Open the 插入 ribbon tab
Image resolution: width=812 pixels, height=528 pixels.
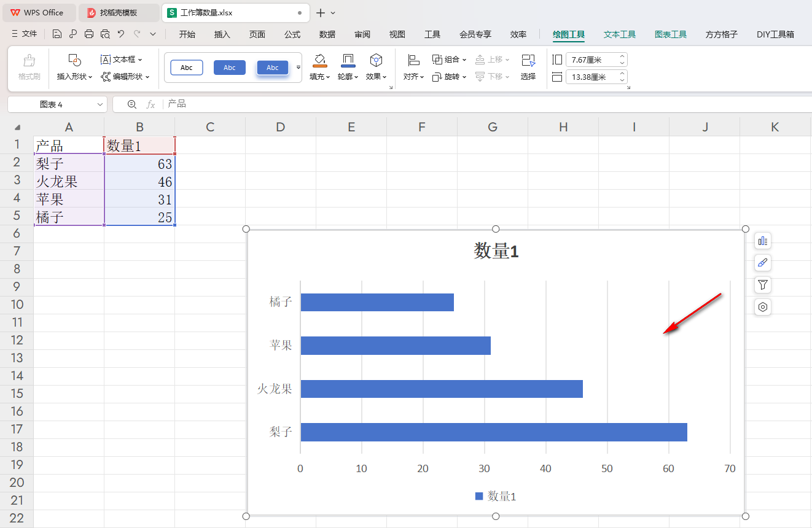tap(222, 34)
